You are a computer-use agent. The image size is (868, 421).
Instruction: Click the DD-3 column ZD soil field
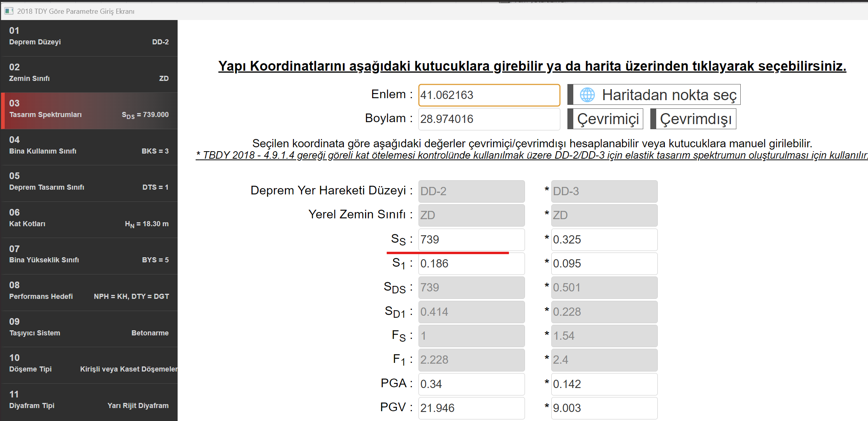pyautogui.click(x=604, y=215)
